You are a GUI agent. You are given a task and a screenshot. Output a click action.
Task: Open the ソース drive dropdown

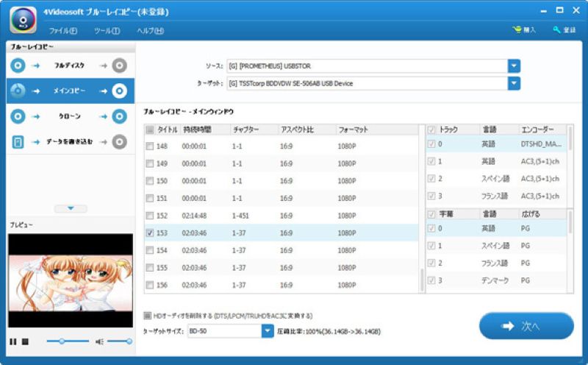point(514,65)
